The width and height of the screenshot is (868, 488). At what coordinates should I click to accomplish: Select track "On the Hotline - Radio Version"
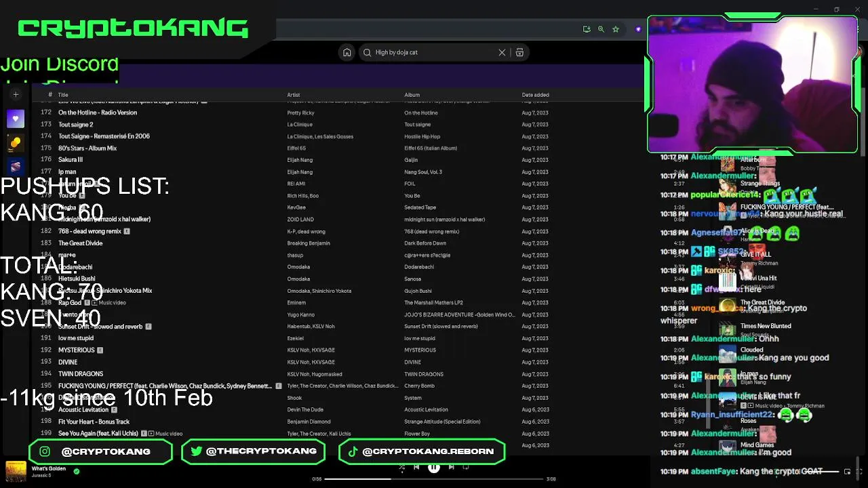pyautogui.click(x=98, y=113)
